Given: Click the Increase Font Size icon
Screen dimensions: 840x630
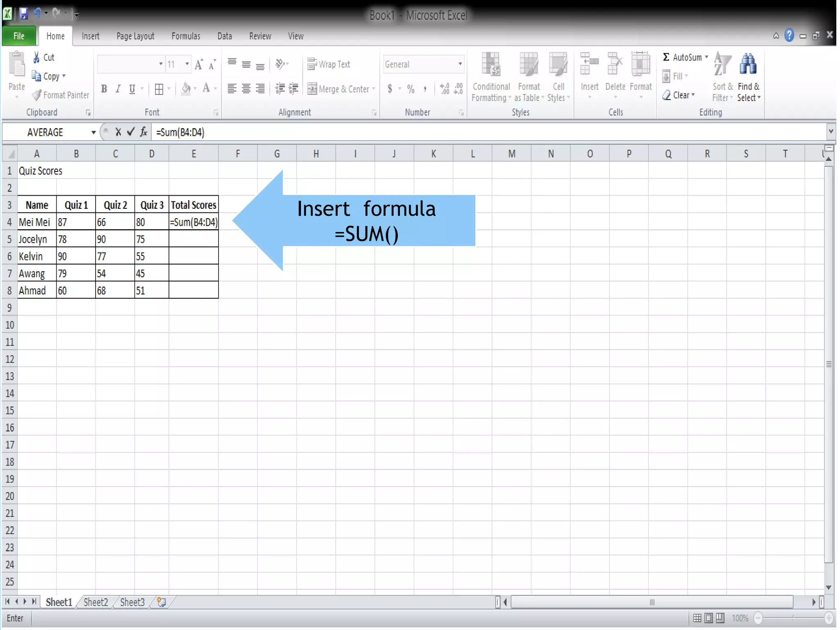Looking at the screenshot, I should click(x=199, y=65).
